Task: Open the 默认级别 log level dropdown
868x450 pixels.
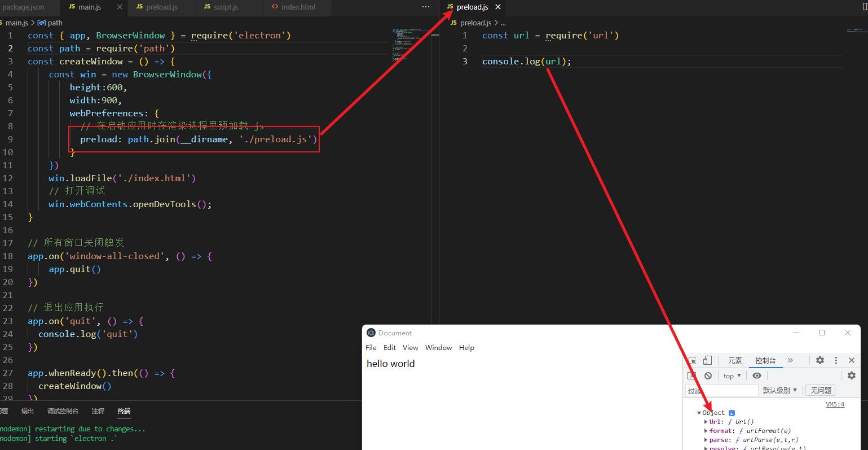Action: point(779,390)
